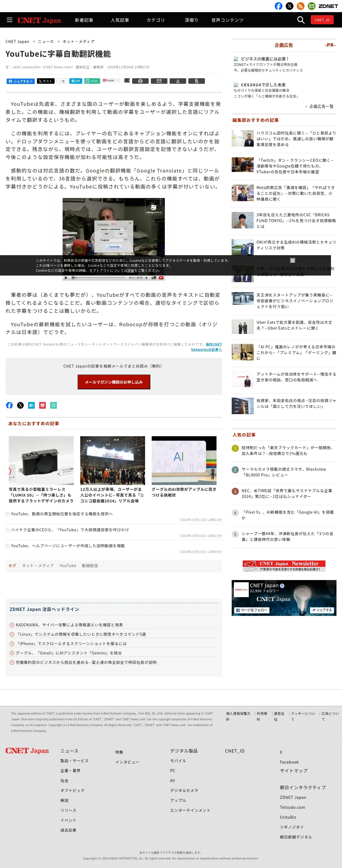Open Linux コマンド5選 headline
Screen dimensions: 342x868
click(81, 634)
